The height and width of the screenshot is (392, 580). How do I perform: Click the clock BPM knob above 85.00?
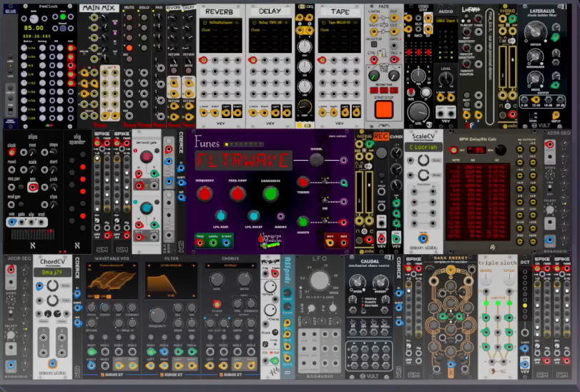coord(34,19)
